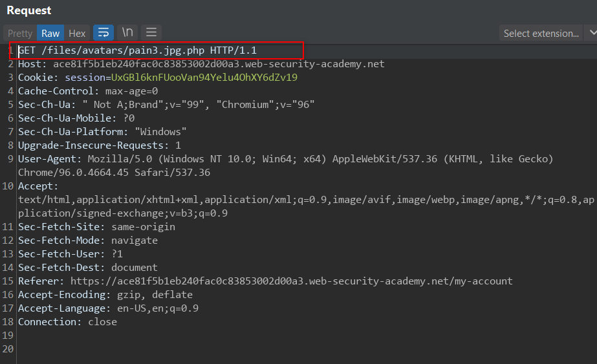
Task: Toggle the word wrap icon
Action: point(103,33)
